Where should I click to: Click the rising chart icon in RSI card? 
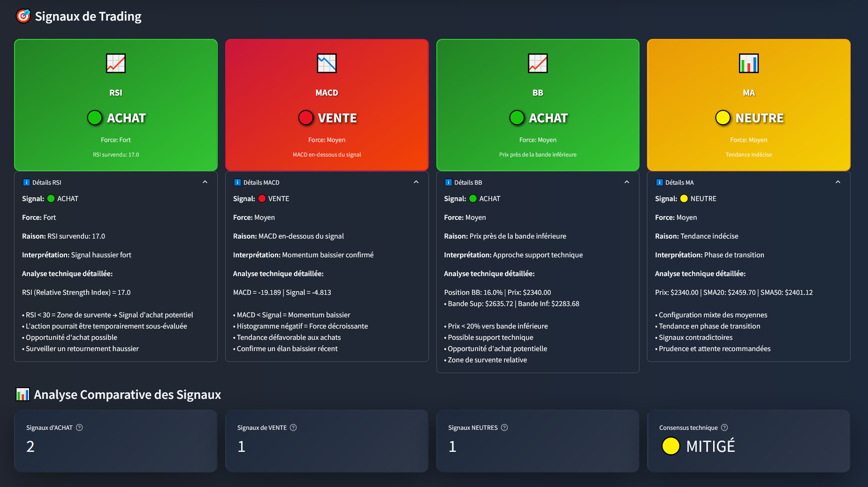tap(115, 63)
